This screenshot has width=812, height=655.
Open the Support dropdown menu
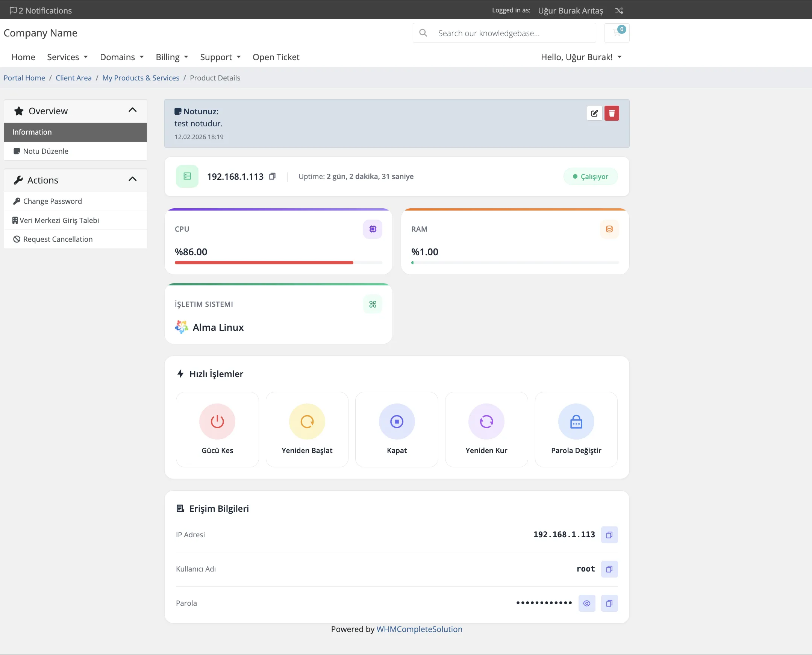coord(220,57)
